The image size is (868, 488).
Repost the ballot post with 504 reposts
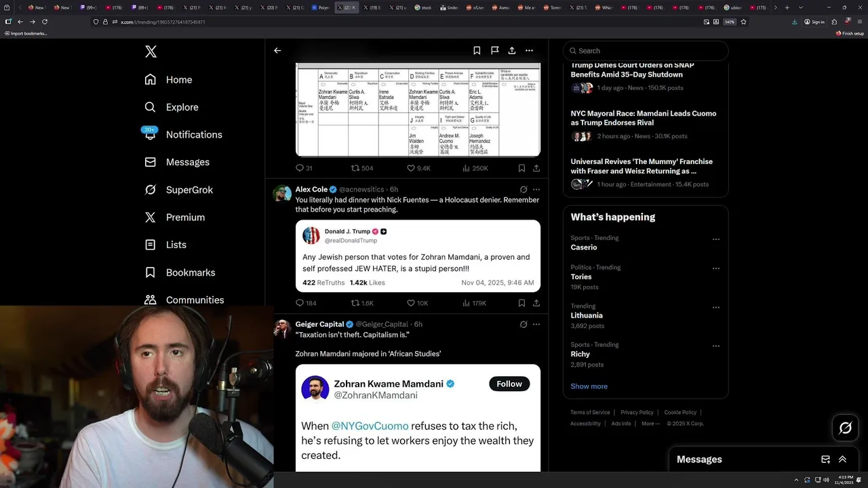tap(361, 168)
